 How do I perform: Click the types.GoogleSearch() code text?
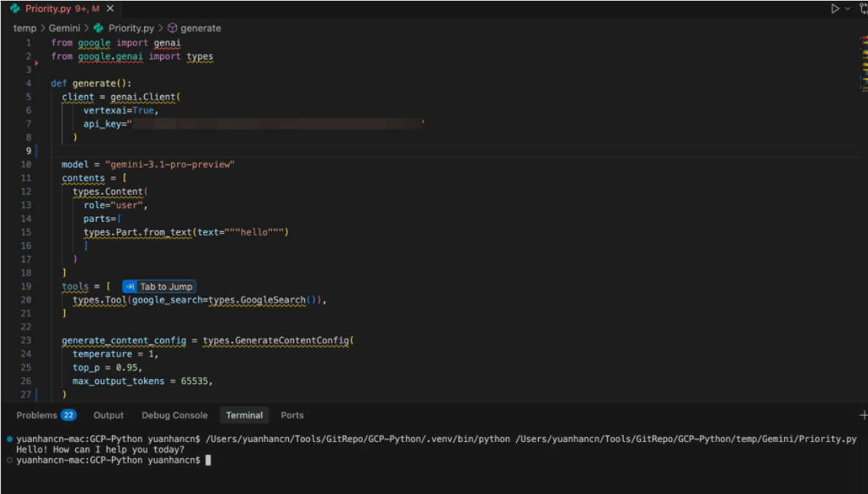tap(262, 299)
